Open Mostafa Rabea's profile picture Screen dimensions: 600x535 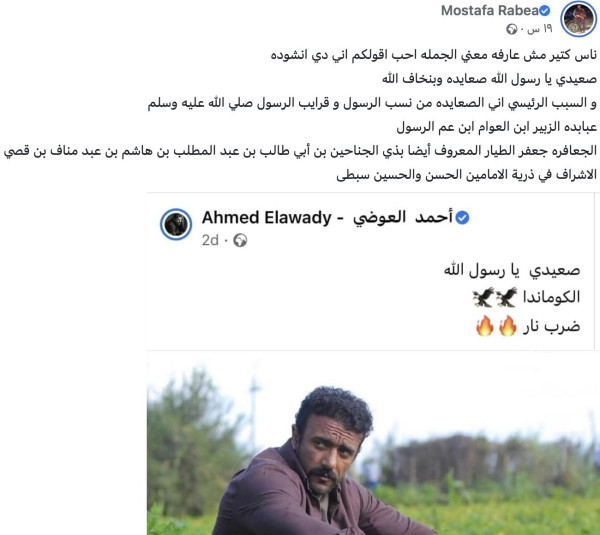coord(579,19)
